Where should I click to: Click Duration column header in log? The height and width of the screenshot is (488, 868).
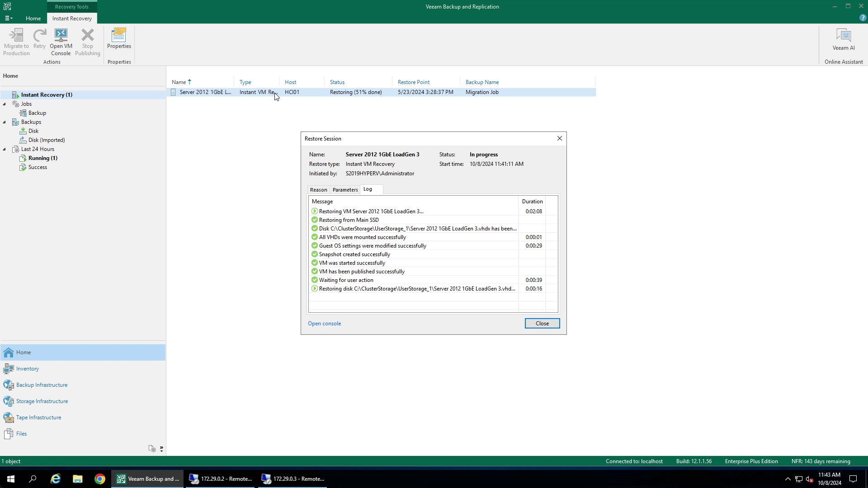click(x=532, y=202)
